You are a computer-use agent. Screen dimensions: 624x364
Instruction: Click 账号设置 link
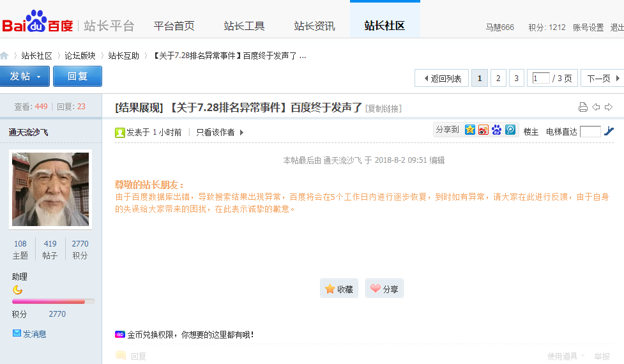(x=588, y=27)
